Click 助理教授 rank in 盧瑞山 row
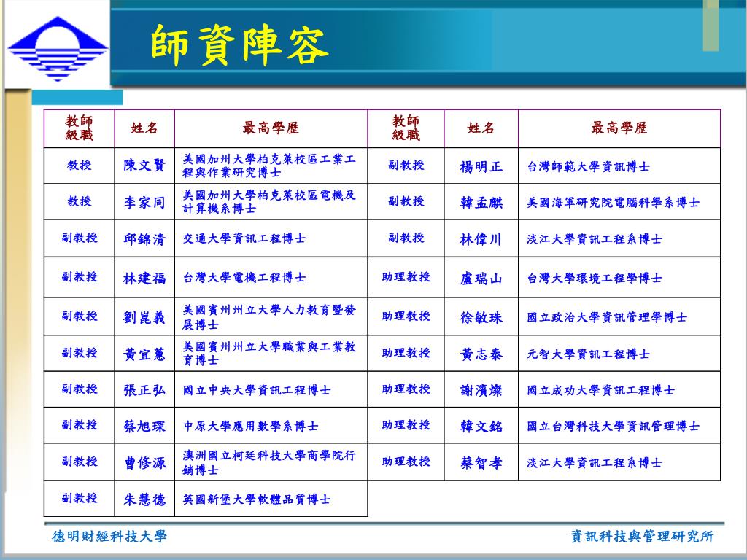Image resolution: width=747 pixels, height=560 pixels. [x=406, y=276]
